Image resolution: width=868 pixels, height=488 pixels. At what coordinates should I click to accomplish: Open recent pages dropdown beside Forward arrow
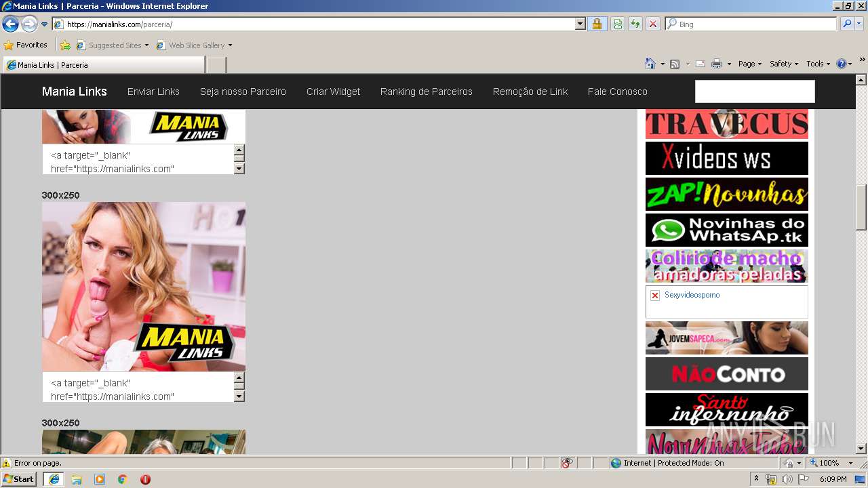45,24
